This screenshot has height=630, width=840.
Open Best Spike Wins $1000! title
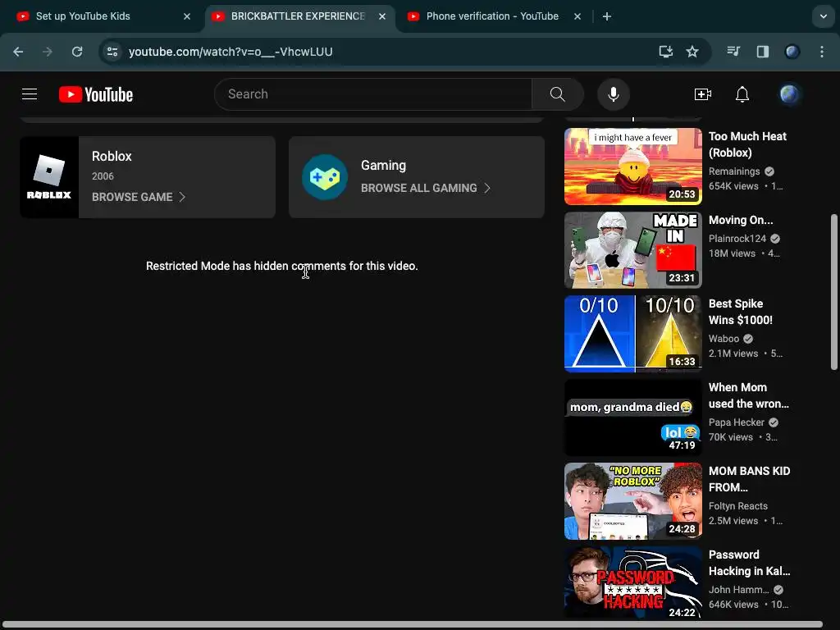coord(741,312)
